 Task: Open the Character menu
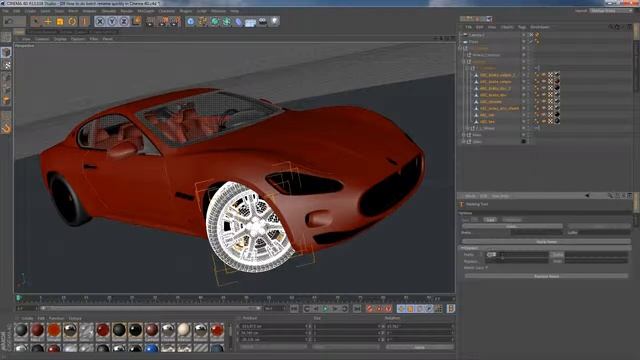pos(167,11)
